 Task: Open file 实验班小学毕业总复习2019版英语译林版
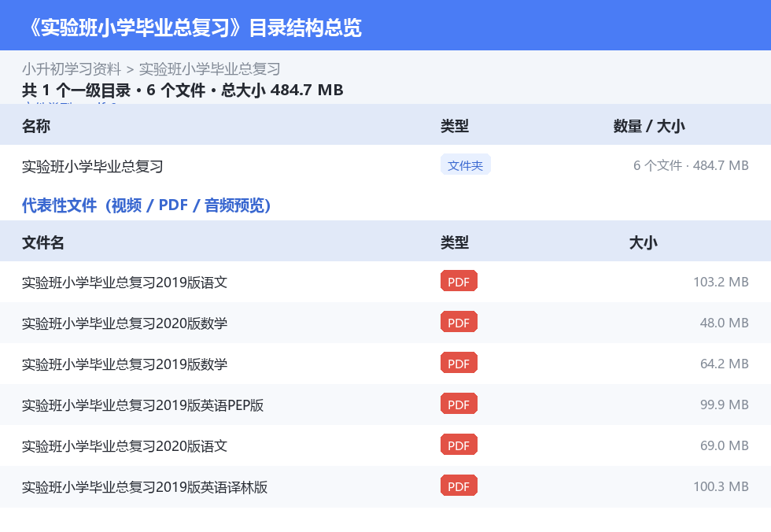145,487
